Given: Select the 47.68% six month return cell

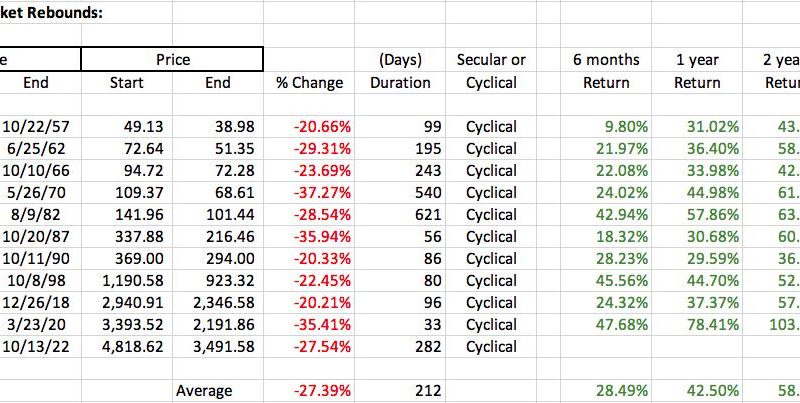Looking at the screenshot, I should click(606, 325).
